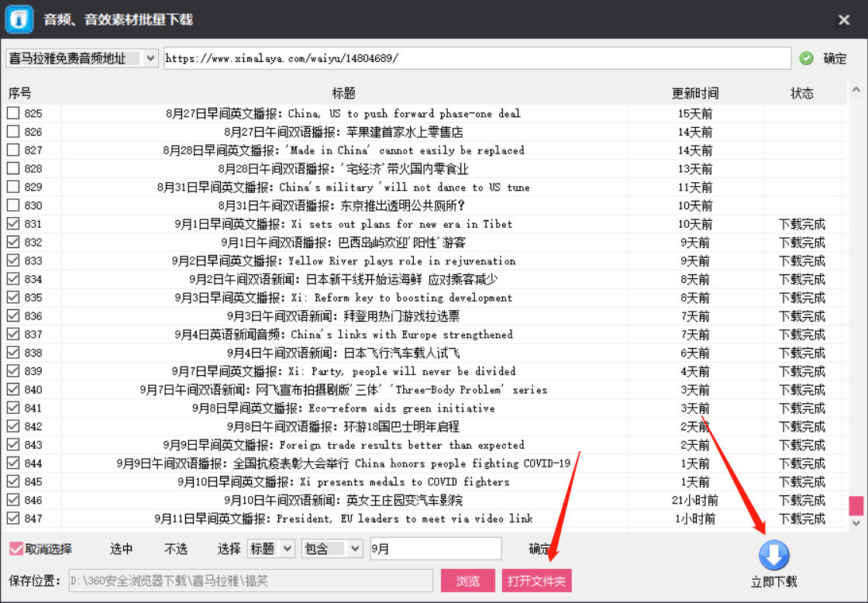Viewport: 868px width, 603px height.
Task: Uncheck the checkbox for row 831
Action: coord(12,223)
